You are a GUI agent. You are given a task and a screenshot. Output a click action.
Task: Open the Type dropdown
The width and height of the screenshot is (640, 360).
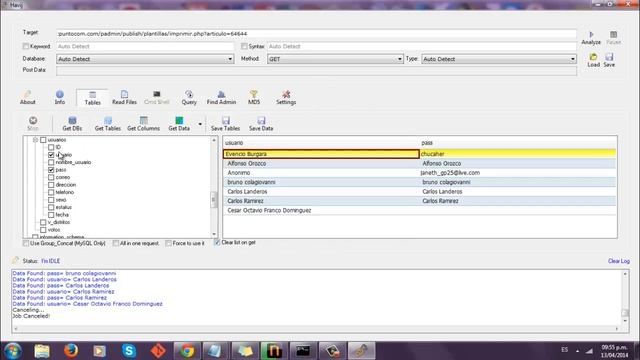click(x=499, y=59)
